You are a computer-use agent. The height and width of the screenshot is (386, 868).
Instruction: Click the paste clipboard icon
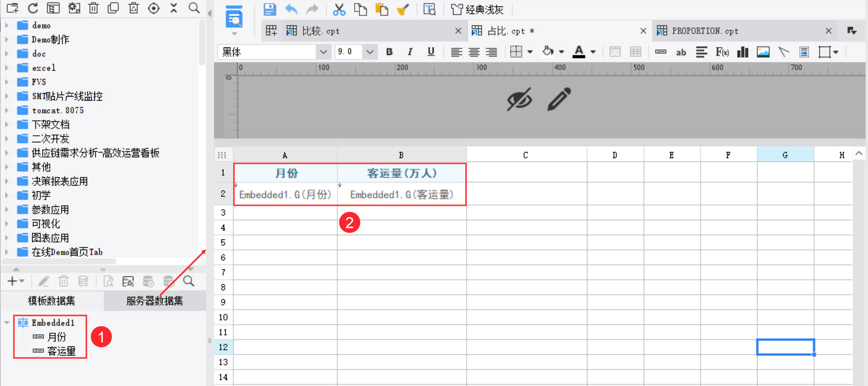point(382,9)
